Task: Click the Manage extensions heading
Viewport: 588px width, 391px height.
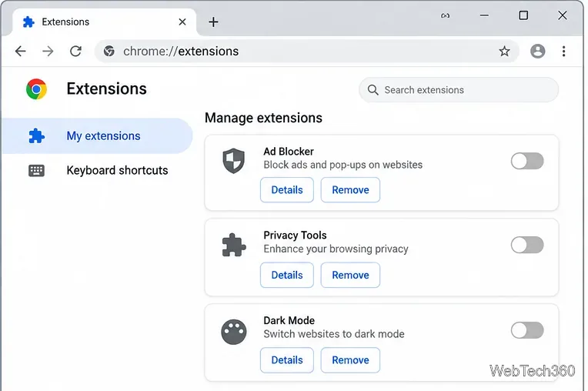Action: (263, 118)
